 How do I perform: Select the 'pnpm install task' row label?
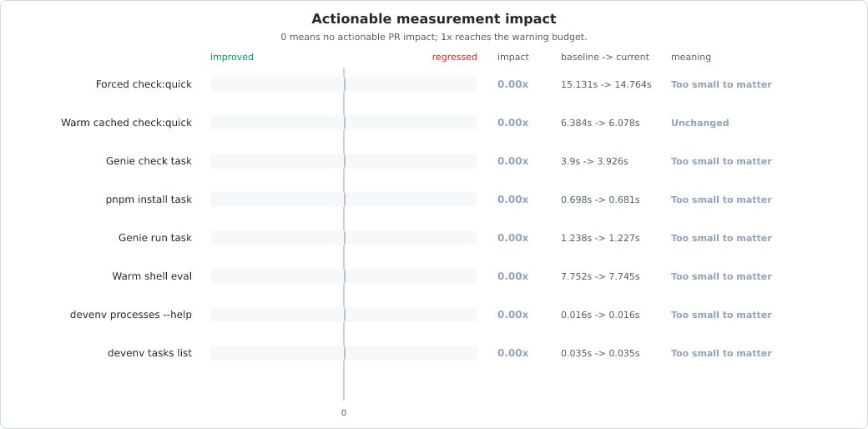[149, 199]
